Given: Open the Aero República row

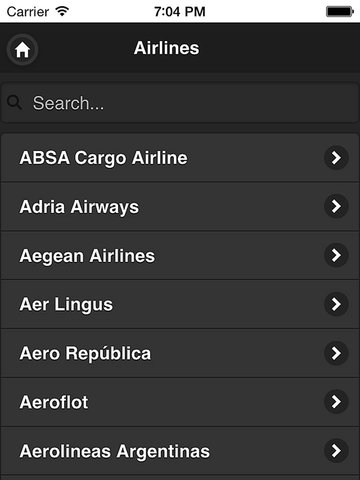Looking at the screenshot, I should [180, 353].
